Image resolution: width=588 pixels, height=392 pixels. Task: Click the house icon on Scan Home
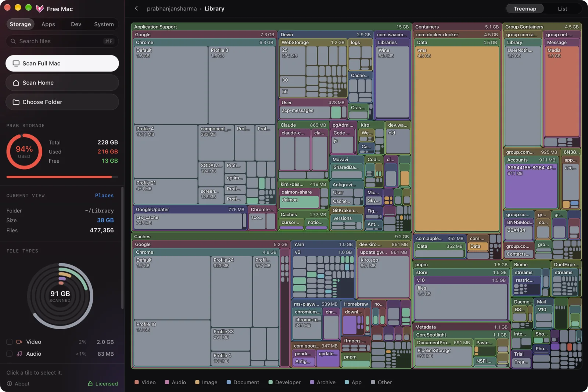pyautogui.click(x=16, y=83)
